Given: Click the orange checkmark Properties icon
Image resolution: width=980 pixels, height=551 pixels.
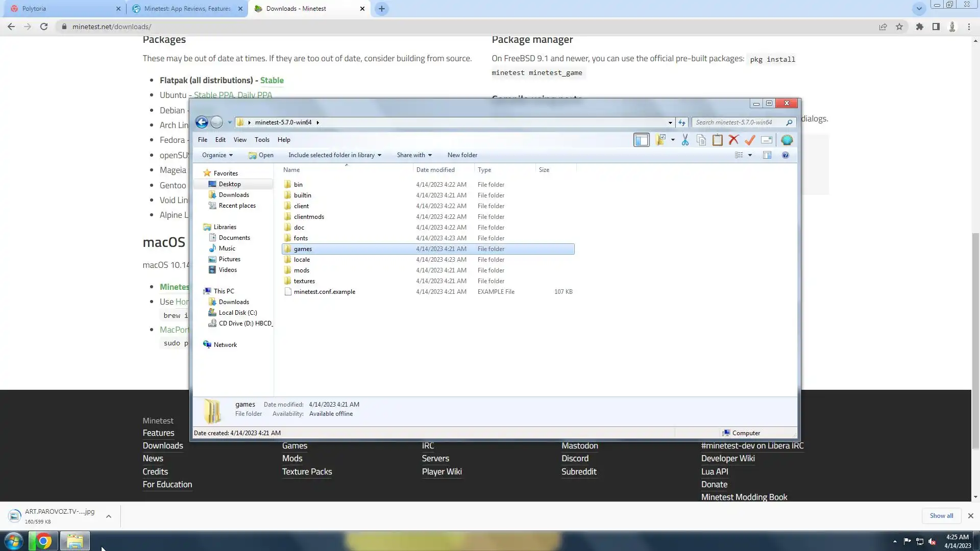Looking at the screenshot, I should 750,140.
